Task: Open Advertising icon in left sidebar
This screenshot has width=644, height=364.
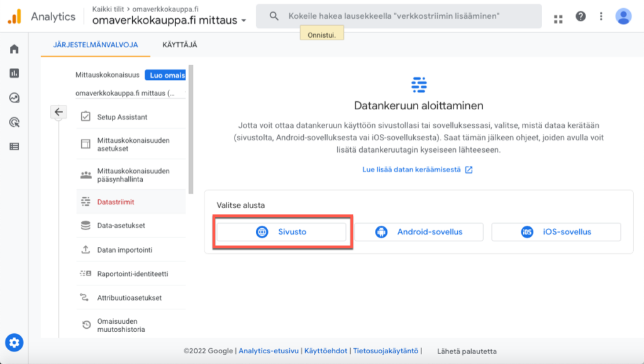Action: (x=14, y=122)
